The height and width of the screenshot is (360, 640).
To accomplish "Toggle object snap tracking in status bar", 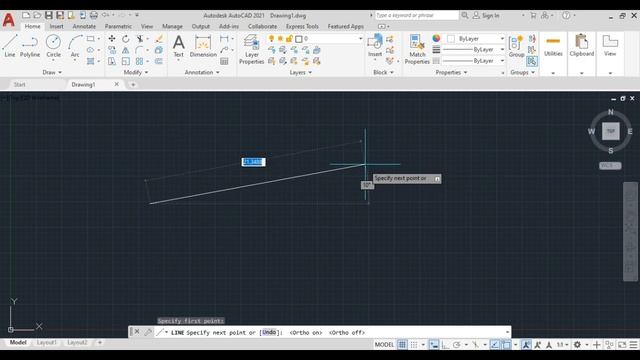I will pyautogui.click(x=495, y=345).
